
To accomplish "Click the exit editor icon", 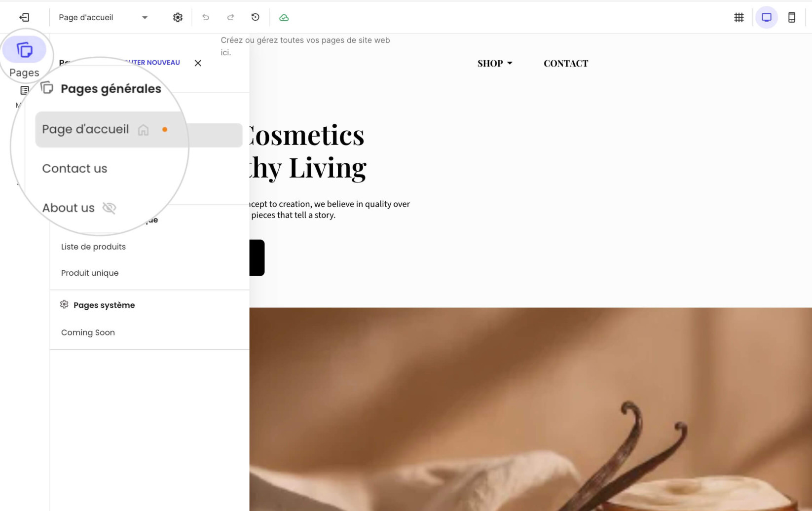I will pos(24,17).
